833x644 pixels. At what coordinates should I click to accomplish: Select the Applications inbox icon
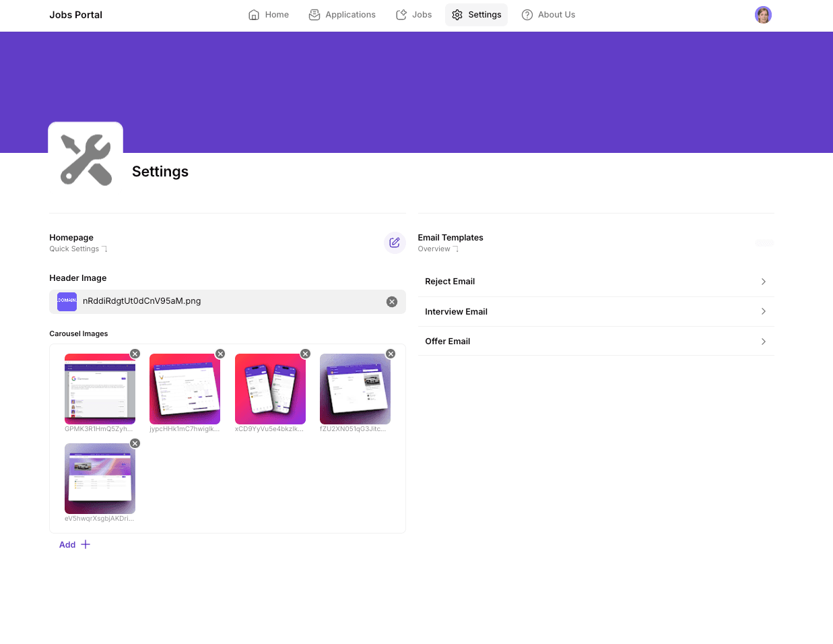314,14
